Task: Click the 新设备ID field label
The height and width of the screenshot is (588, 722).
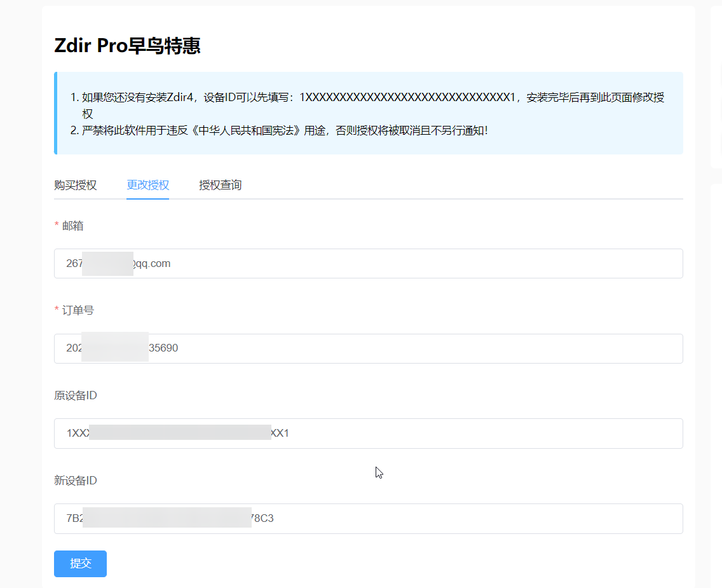Action: (x=76, y=481)
